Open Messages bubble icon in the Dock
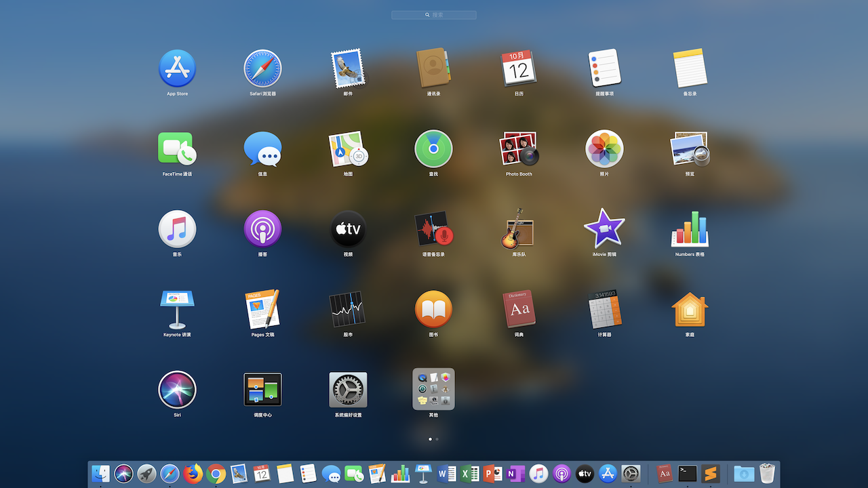868x488 pixels. [x=331, y=473]
